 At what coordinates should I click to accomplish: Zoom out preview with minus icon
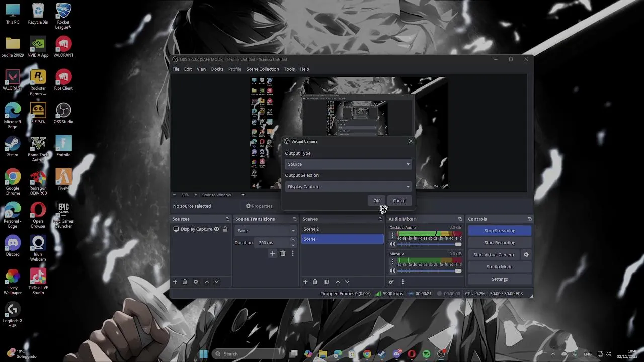point(175,195)
